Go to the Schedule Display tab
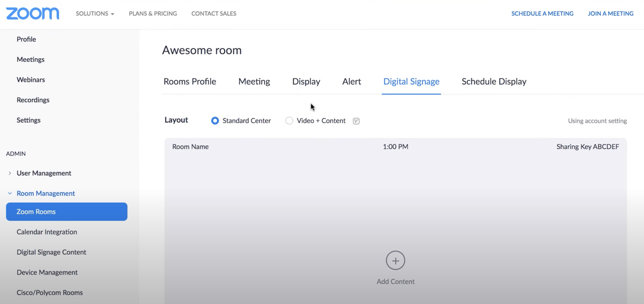Viewport: 644px width, 304px height. pos(494,82)
